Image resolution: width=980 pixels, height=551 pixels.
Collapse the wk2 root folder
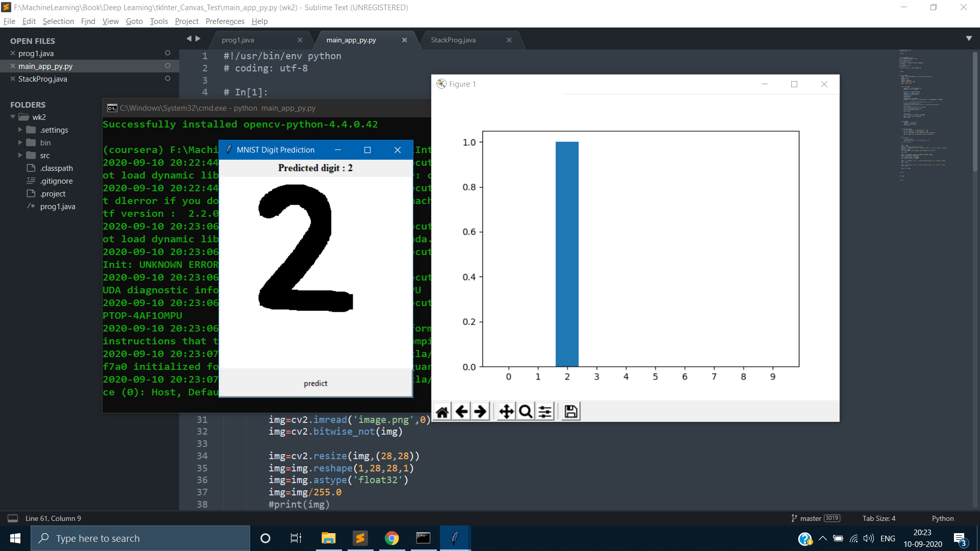(13, 117)
